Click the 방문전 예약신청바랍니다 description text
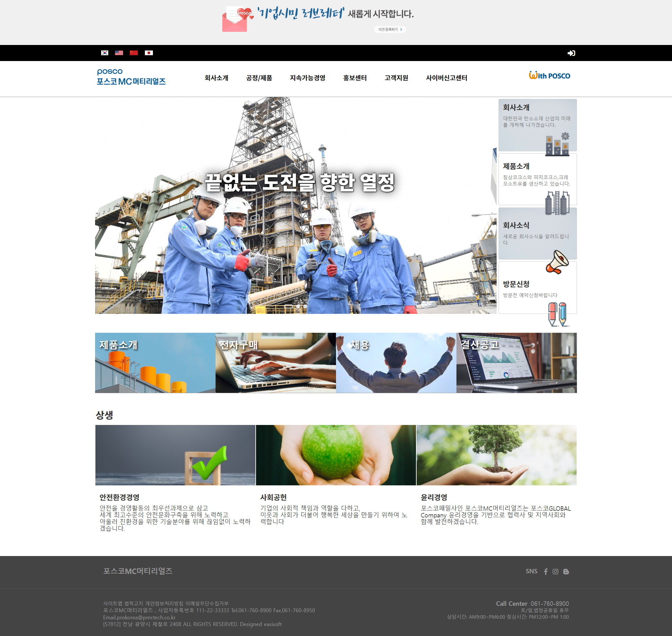Viewport: 672px width, 636px height. point(530,295)
